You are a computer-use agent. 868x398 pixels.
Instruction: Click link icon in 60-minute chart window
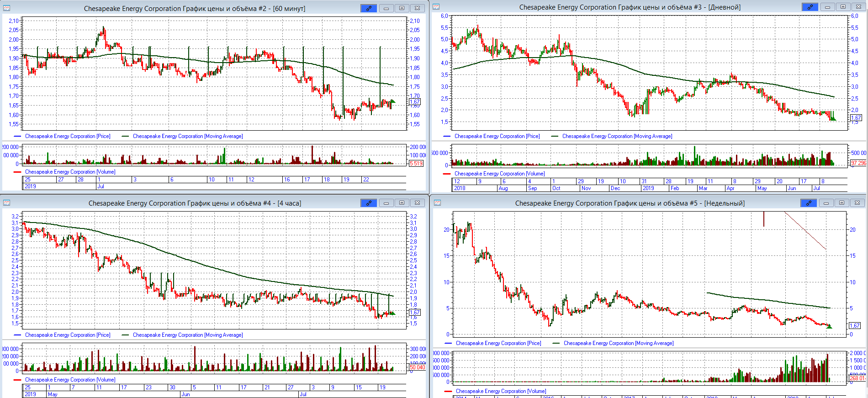pos(368,8)
